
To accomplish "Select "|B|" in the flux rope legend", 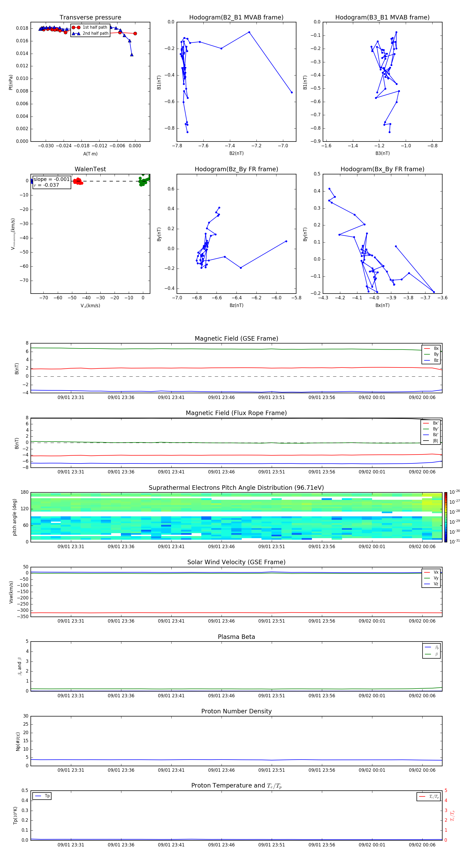I will click(431, 441).
